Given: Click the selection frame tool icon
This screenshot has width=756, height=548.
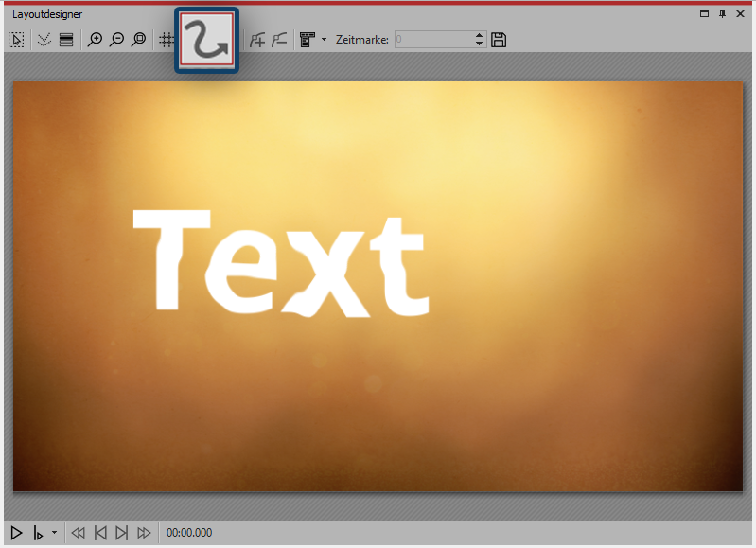Looking at the screenshot, I should [x=16, y=40].
